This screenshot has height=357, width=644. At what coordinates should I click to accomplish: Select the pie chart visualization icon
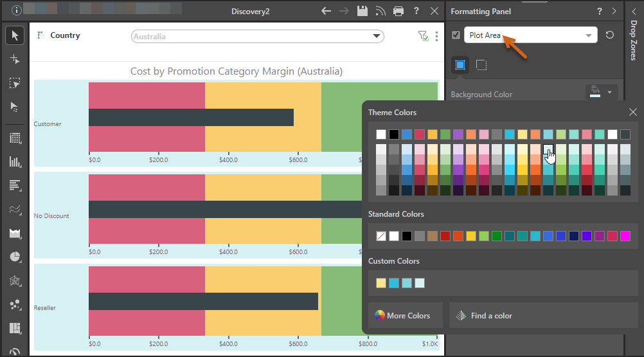[15, 257]
